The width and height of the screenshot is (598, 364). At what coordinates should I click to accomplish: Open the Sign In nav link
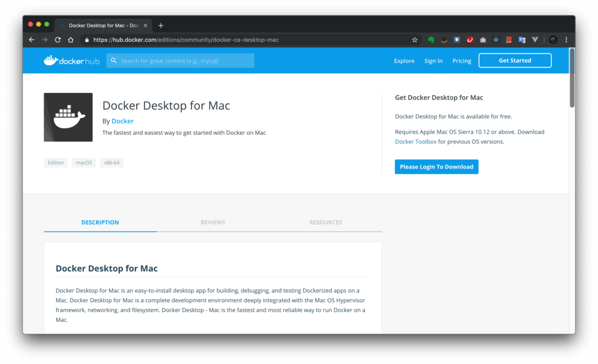tap(433, 61)
